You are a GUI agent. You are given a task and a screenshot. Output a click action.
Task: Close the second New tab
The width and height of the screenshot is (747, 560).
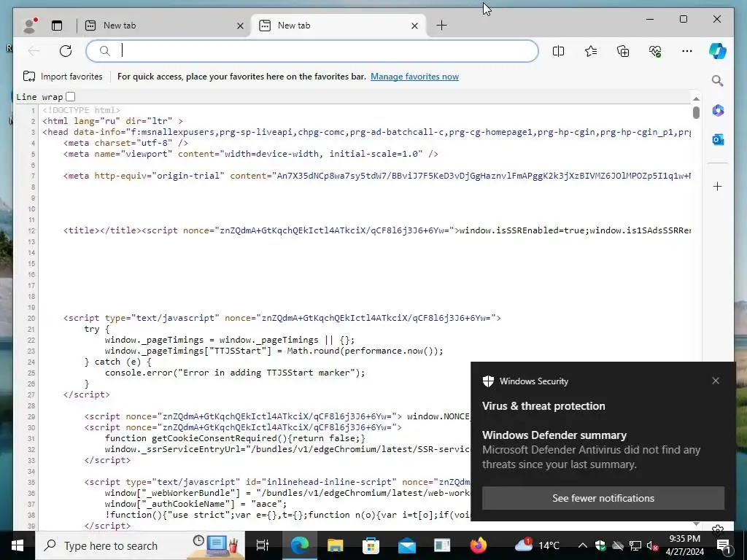click(x=414, y=26)
